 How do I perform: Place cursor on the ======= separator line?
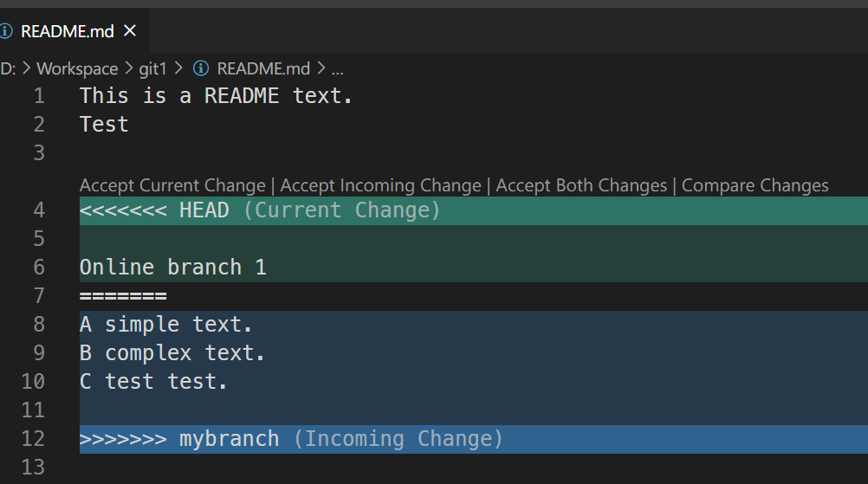tap(123, 296)
